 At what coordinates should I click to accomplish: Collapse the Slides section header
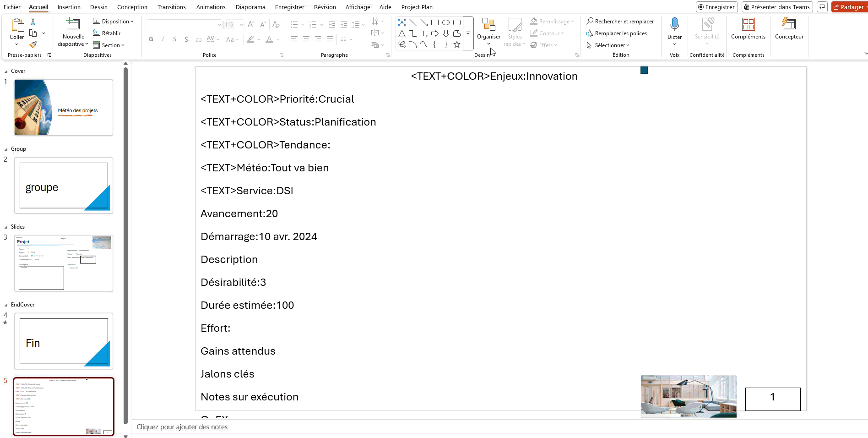click(6, 227)
